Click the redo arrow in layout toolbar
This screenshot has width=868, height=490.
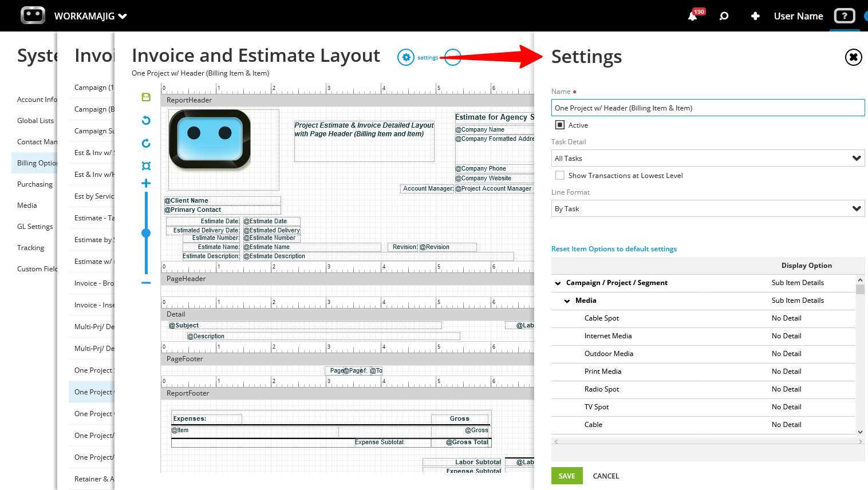pyautogui.click(x=146, y=143)
